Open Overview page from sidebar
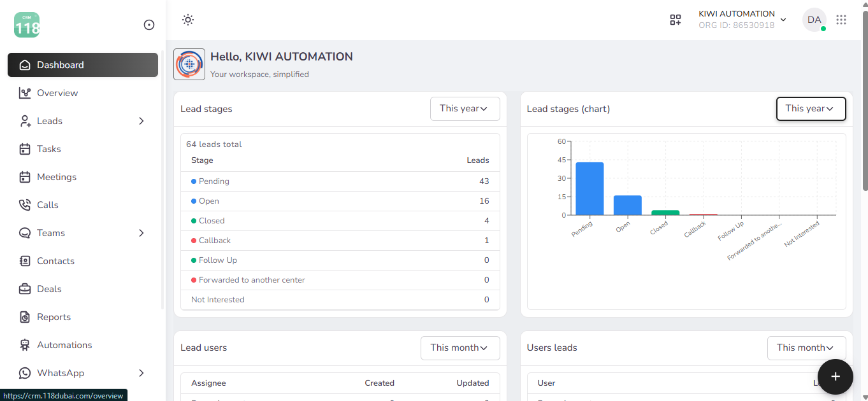The width and height of the screenshot is (868, 401). (83, 93)
